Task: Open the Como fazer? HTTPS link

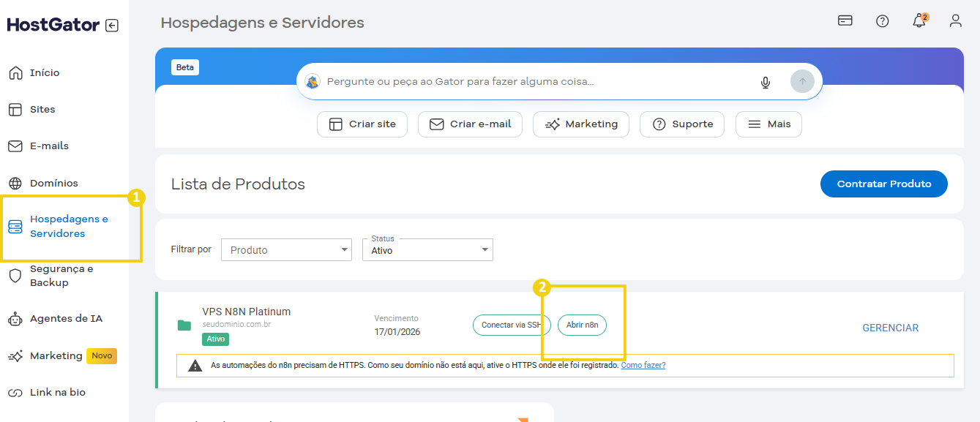Action: (x=643, y=365)
